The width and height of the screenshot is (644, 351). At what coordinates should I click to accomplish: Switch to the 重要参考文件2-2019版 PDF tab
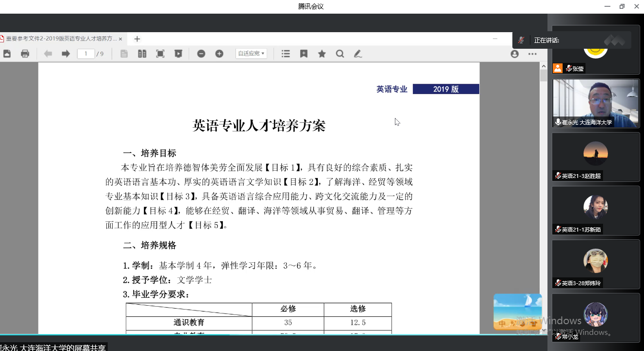click(x=61, y=39)
